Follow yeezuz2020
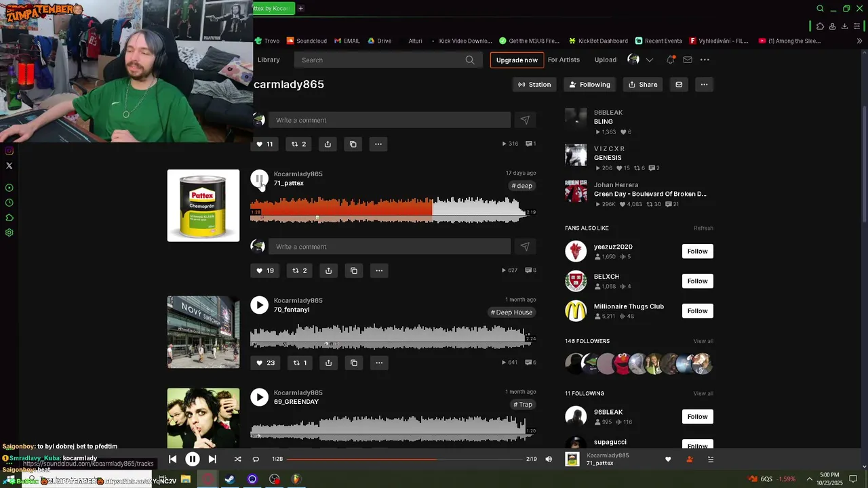This screenshot has width=868, height=488. (x=697, y=251)
